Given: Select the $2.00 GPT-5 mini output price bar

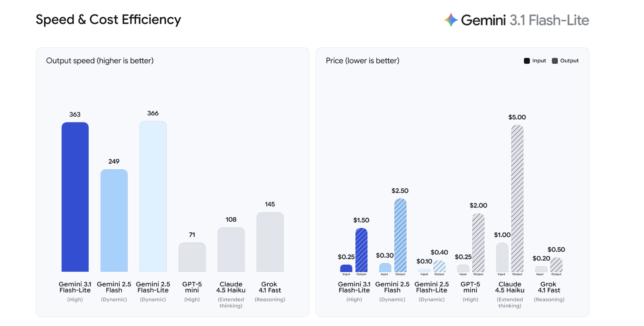Looking at the screenshot, I should (478, 243).
